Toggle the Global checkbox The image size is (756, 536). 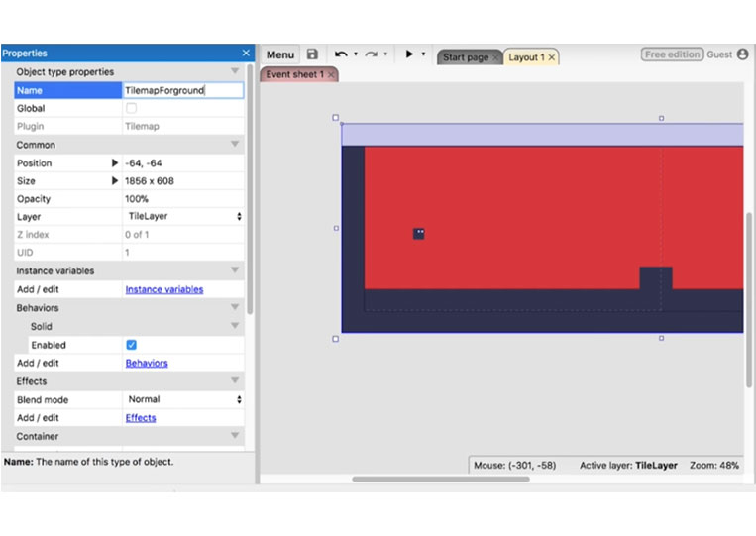pos(131,108)
